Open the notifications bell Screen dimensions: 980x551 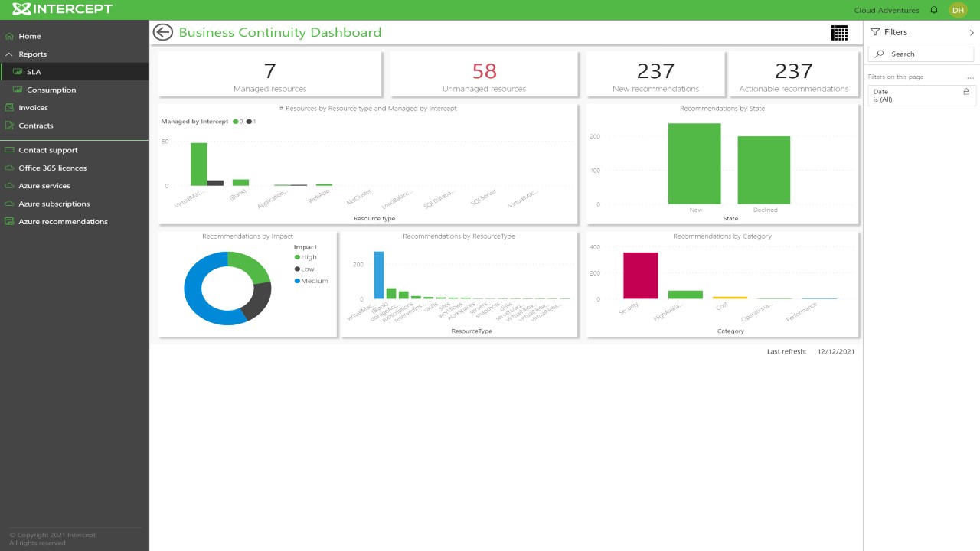(x=934, y=10)
